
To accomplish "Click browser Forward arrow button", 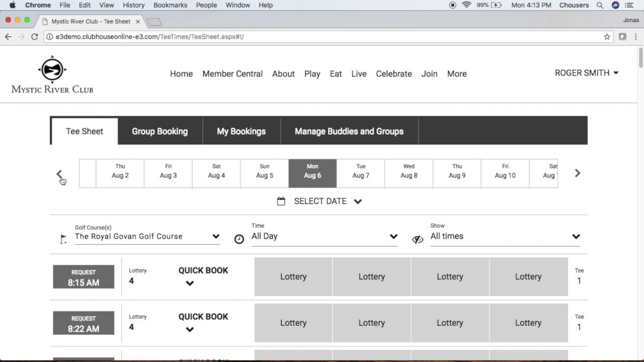I will coord(21,37).
